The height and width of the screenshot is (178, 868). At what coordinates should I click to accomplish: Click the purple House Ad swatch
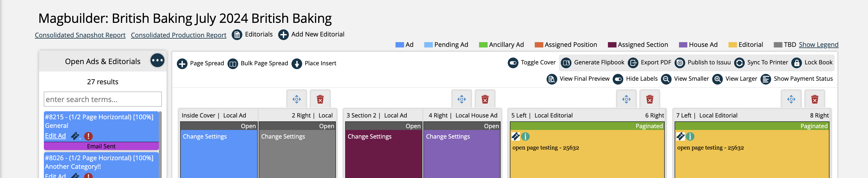[x=683, y=45]
